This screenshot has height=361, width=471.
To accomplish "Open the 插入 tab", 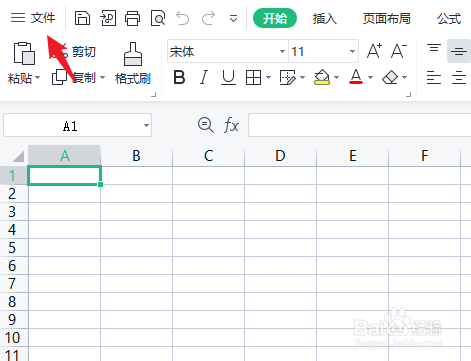I will 325,19.
